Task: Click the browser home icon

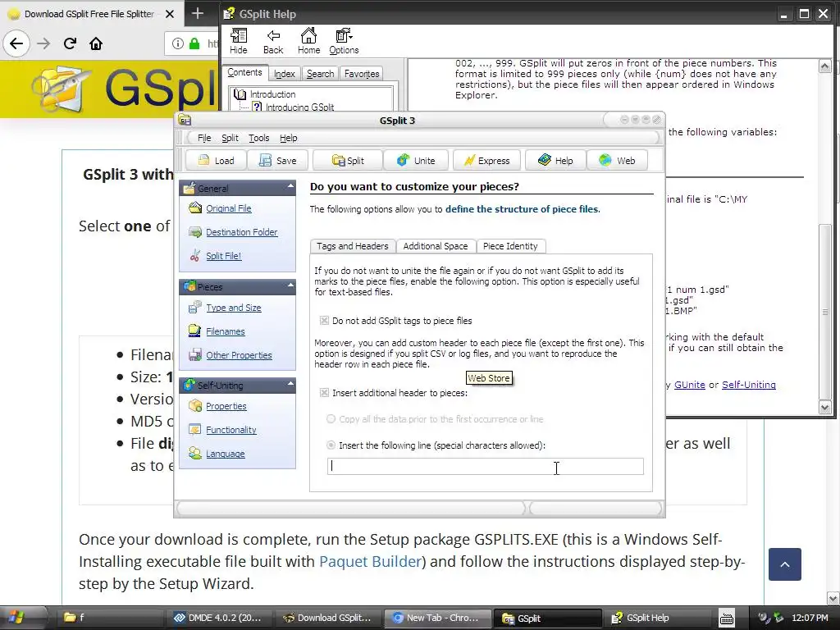Action: [96, 43]
